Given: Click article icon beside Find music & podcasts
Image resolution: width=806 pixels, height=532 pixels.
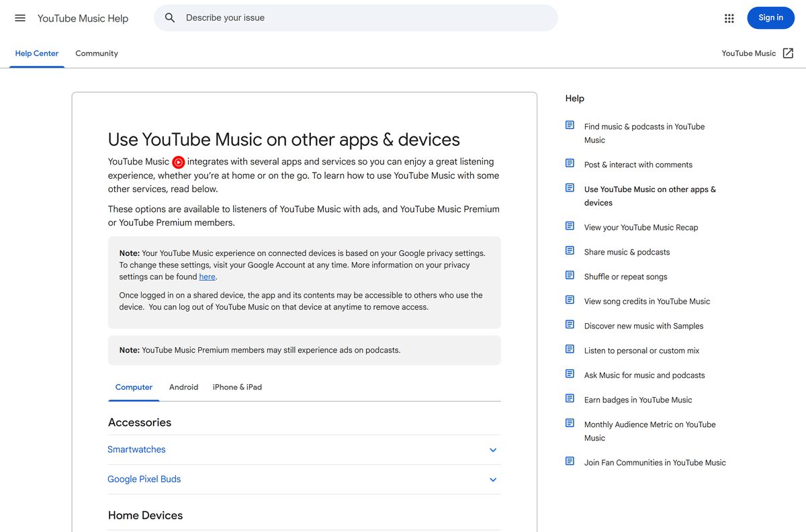Looking at the screenshot, I should tap(570, 125).
